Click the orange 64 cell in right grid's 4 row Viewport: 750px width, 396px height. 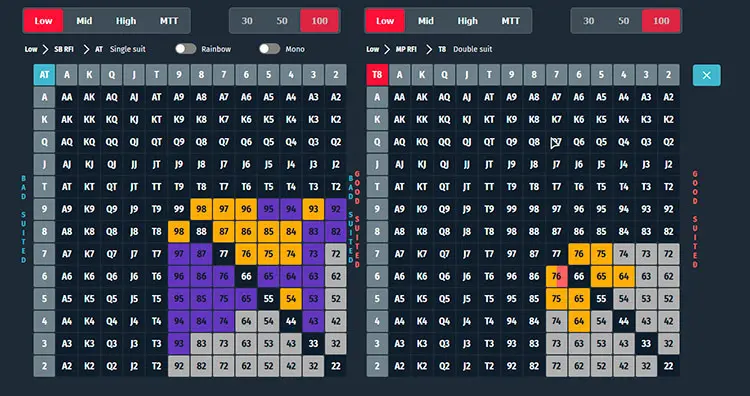pos(579,321)
